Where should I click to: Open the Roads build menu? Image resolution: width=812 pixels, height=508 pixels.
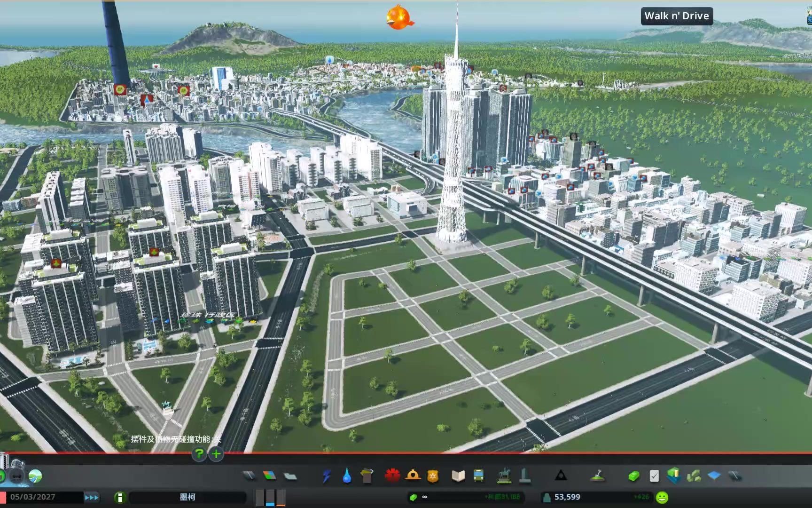click(250, 476)
